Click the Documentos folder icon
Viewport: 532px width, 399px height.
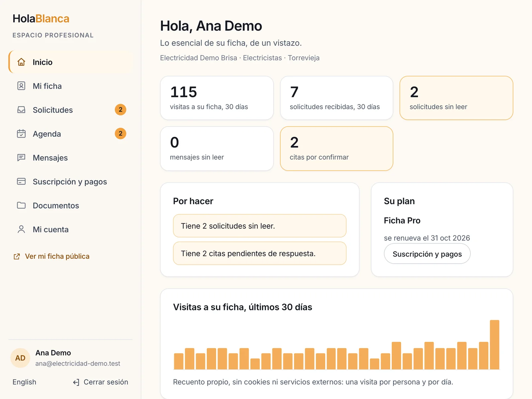(21, 205)
